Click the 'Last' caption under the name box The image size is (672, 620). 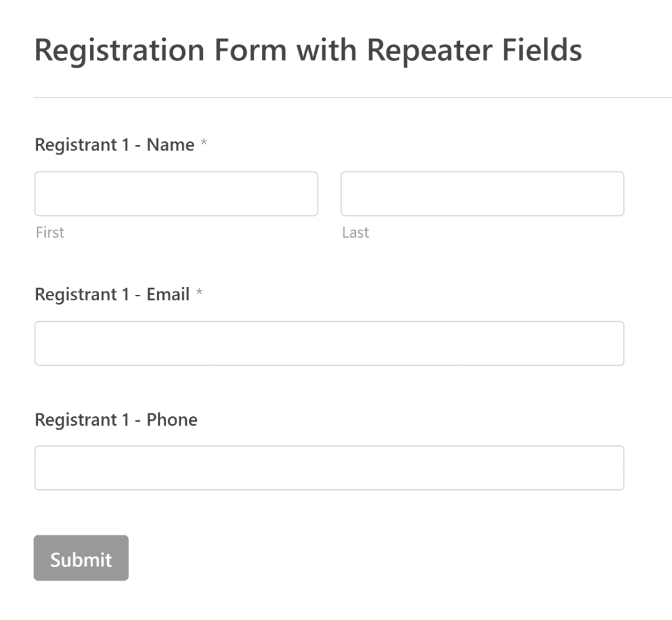click(x=355, y=232)
